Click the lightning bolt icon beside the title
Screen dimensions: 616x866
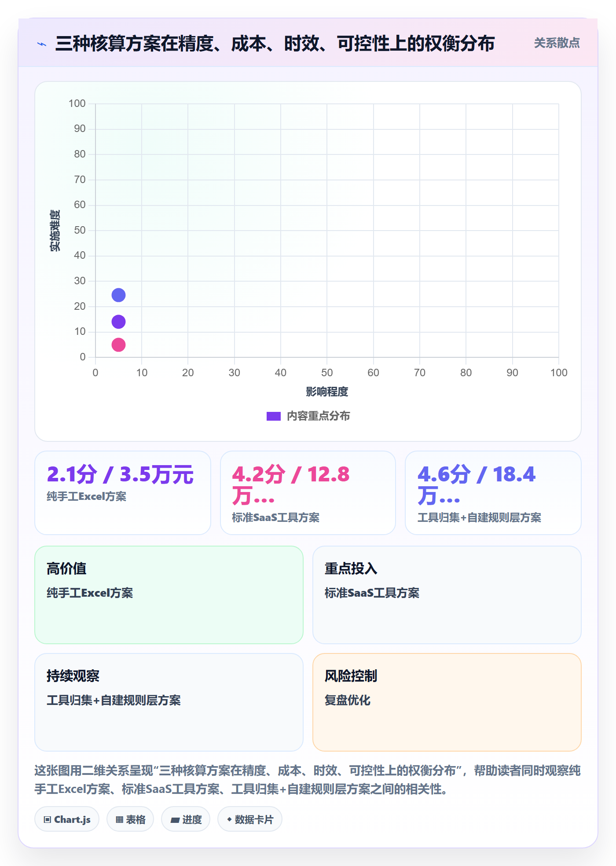(x=42, y=44)
